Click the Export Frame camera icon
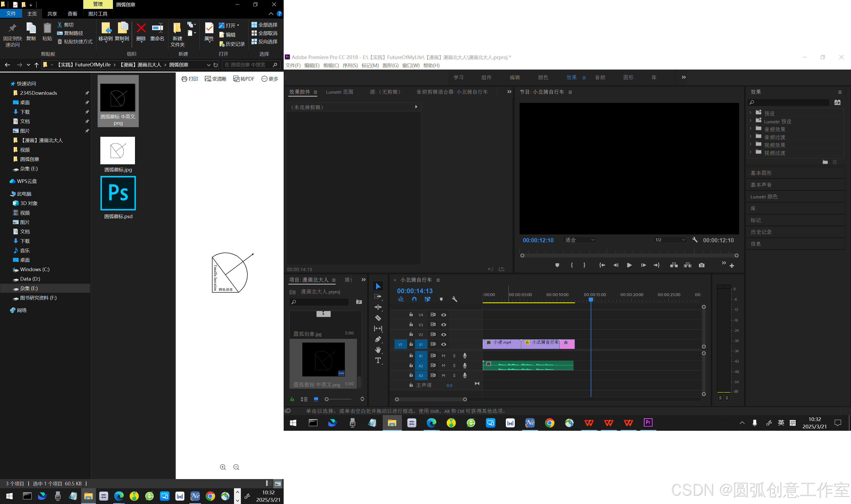The image size is (851, 504). pos(702,265)
